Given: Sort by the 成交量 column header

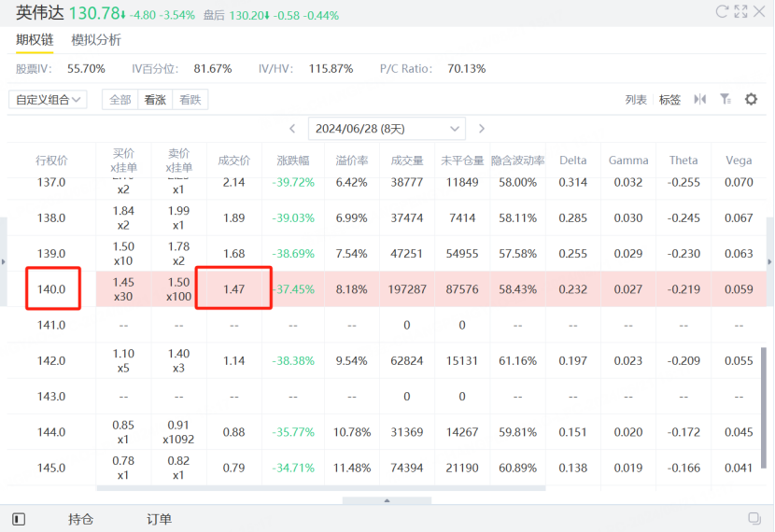Looking at the screenshot, I should tap(407, 161).
